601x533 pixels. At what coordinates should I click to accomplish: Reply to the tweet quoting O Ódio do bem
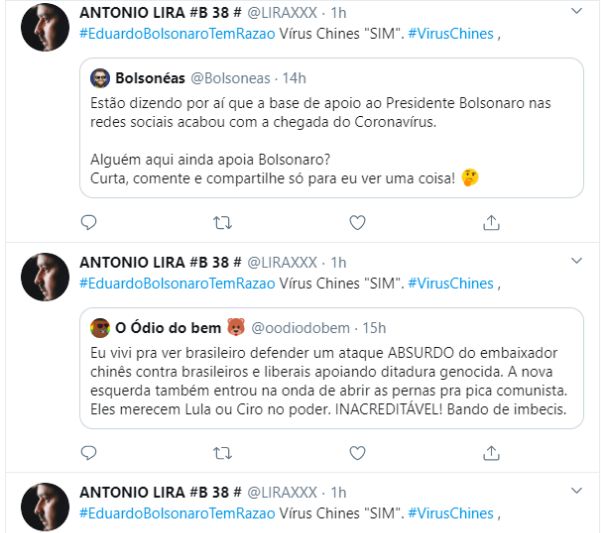click(89, 453)
